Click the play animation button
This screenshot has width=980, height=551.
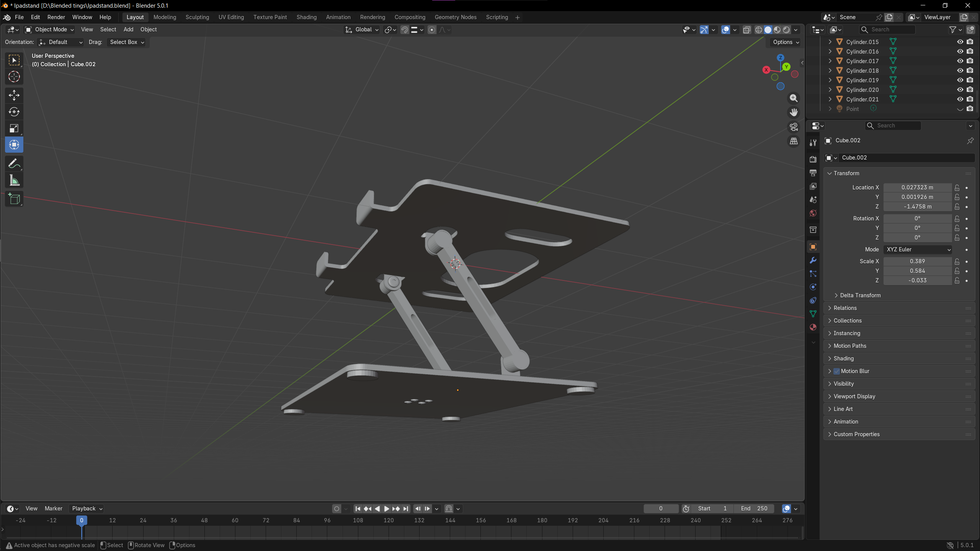[386, 509]
